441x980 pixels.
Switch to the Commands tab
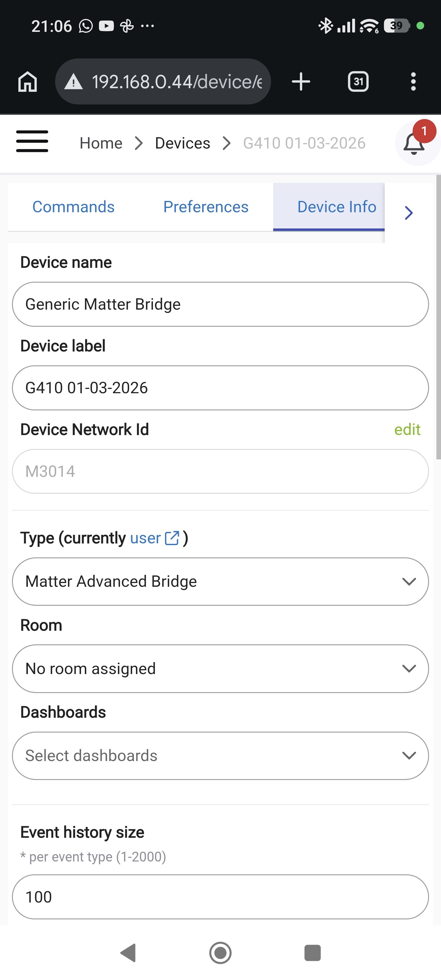73,207
